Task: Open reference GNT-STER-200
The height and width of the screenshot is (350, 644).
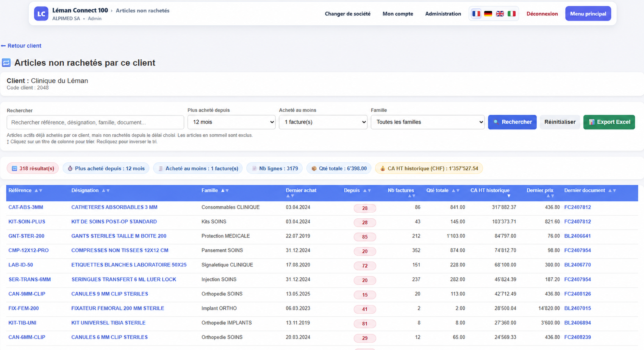Action: coord(27,236)
